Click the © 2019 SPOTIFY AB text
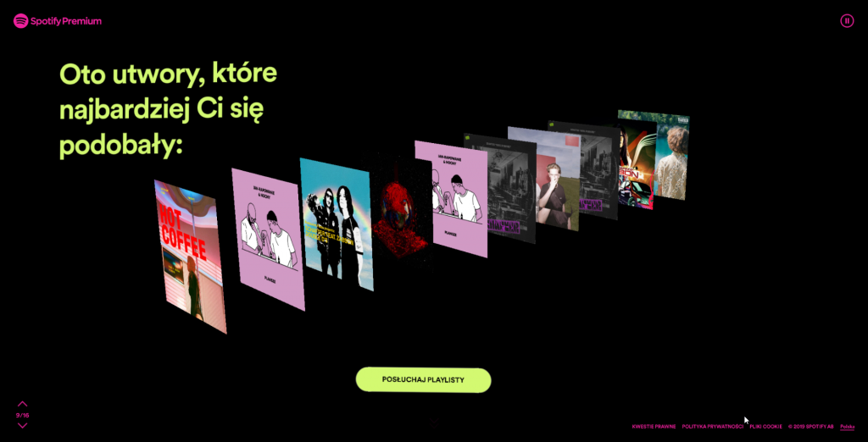 (811, 427)
